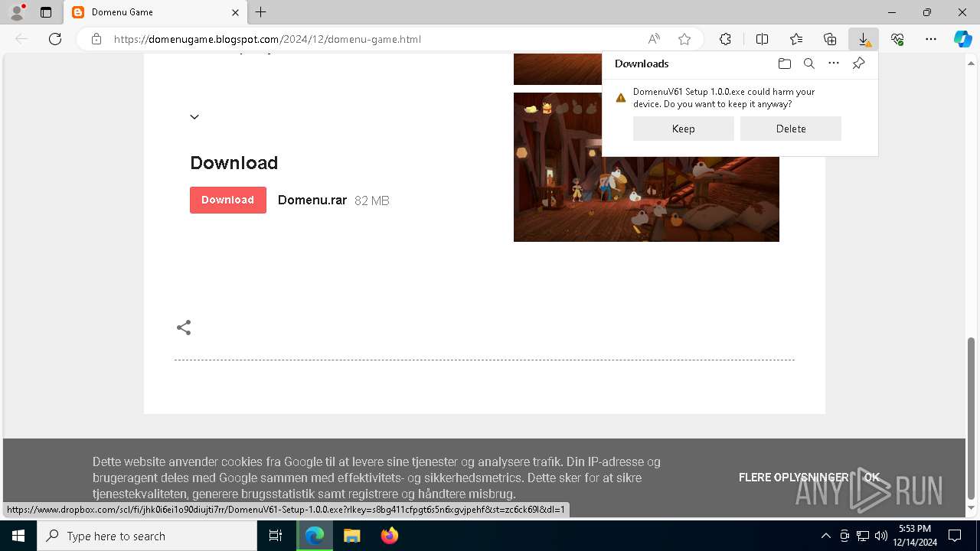The width and height of the screenshot is (980, 551).
Task: Expand the chevron above Download heading
Action: (x=194, y=117)
